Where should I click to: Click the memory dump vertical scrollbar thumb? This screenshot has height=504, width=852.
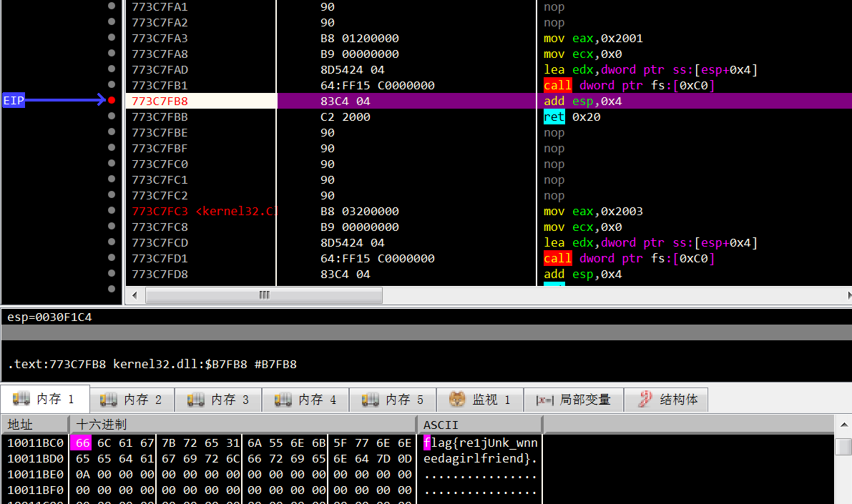pos(843,446)
